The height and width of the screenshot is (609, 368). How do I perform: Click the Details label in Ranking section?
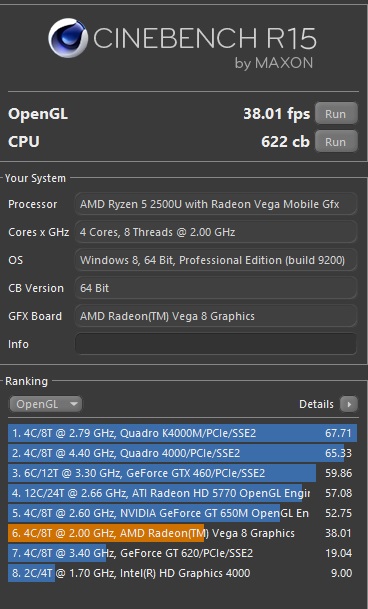(x=316, y=404)
